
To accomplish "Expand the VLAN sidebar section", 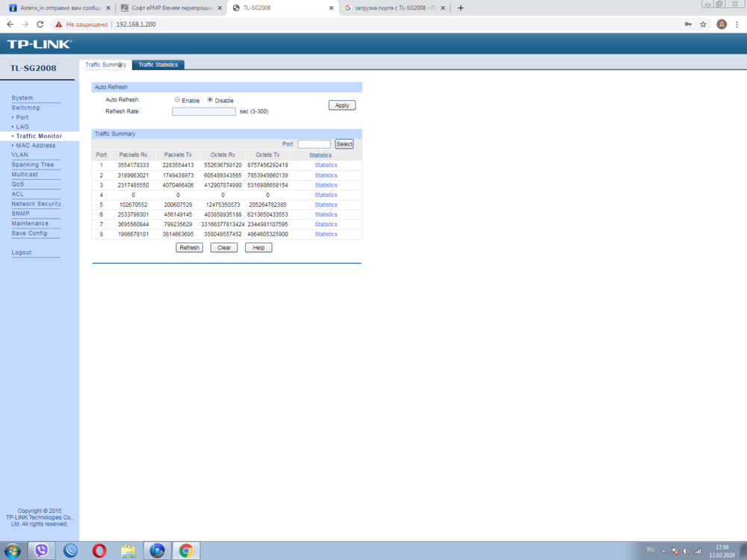I will (x=20, y=155).
